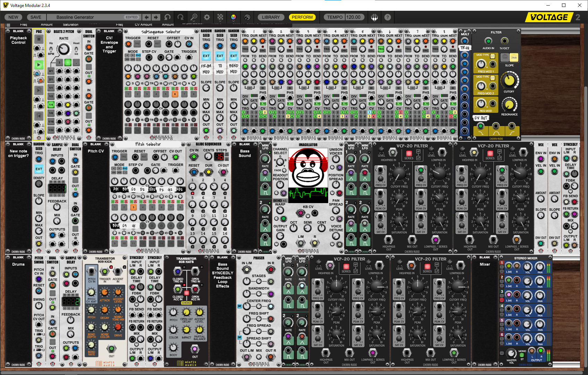The image size is (588, 375).
Task: Click the TRG button on Subsequence Selector
Action: click(x=137, y=44)
